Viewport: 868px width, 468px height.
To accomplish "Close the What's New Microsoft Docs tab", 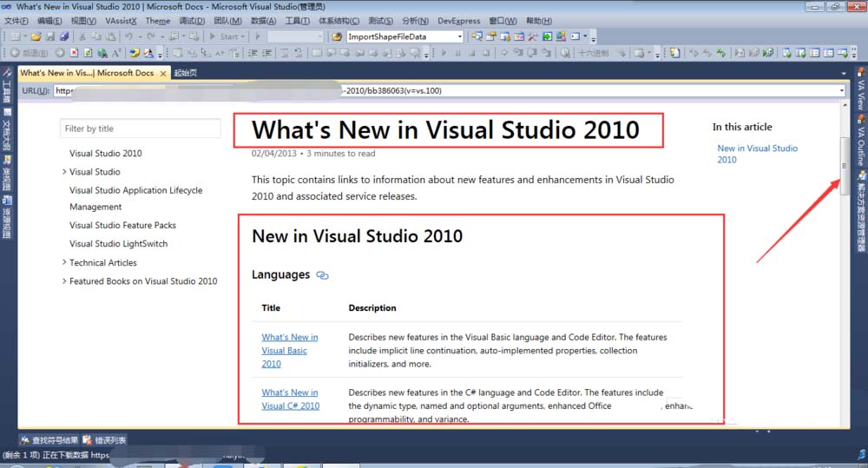I will (x=163, y=73).
